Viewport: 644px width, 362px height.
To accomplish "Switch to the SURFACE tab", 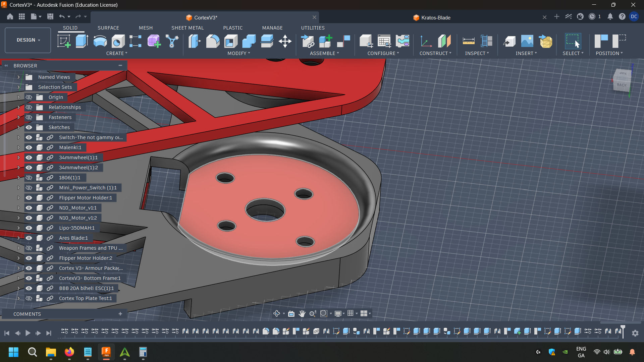I will coord(108,28).
